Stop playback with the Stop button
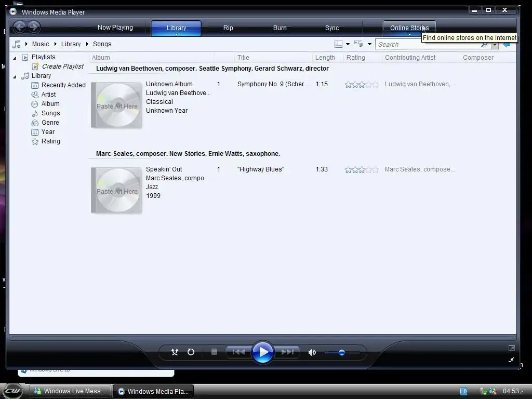The height and width of the screenshot is (399, 532). (214, 352)
